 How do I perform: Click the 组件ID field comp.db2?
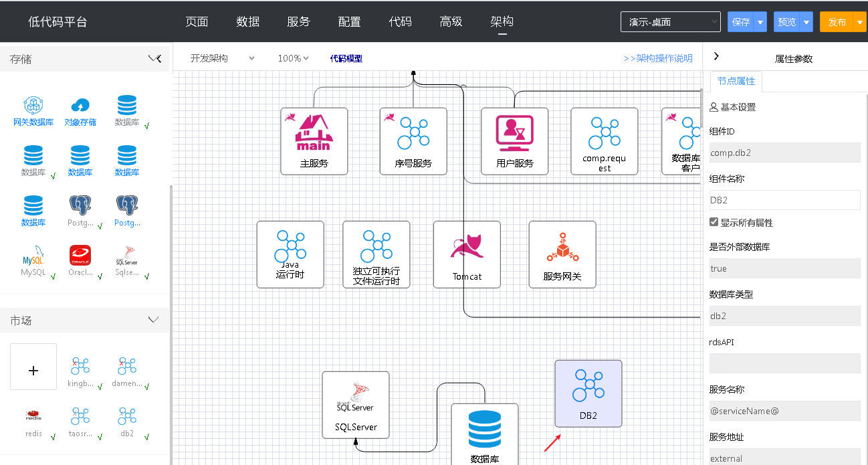(x=785, y=153)
